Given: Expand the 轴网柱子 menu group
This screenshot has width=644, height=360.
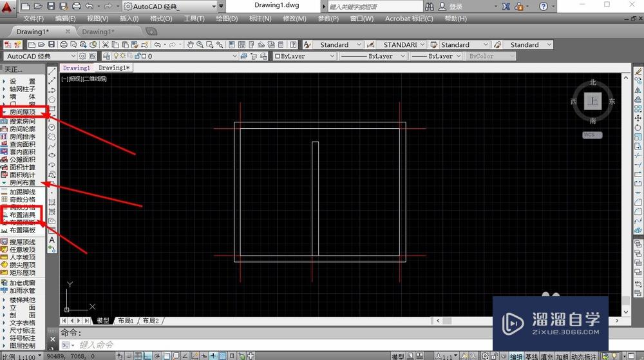Looking at the screenshot, I should coord(4,89).
